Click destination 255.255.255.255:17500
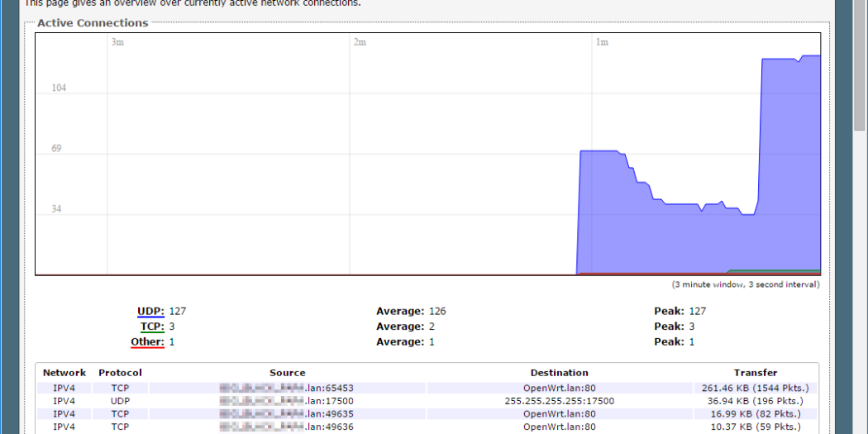Viewport: 868px width, 434px height. 559,401
